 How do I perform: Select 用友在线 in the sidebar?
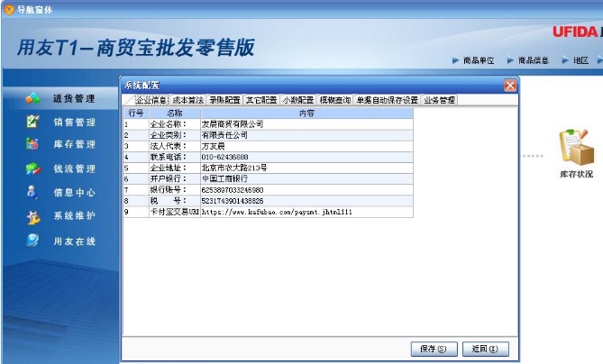pos(74,241)
